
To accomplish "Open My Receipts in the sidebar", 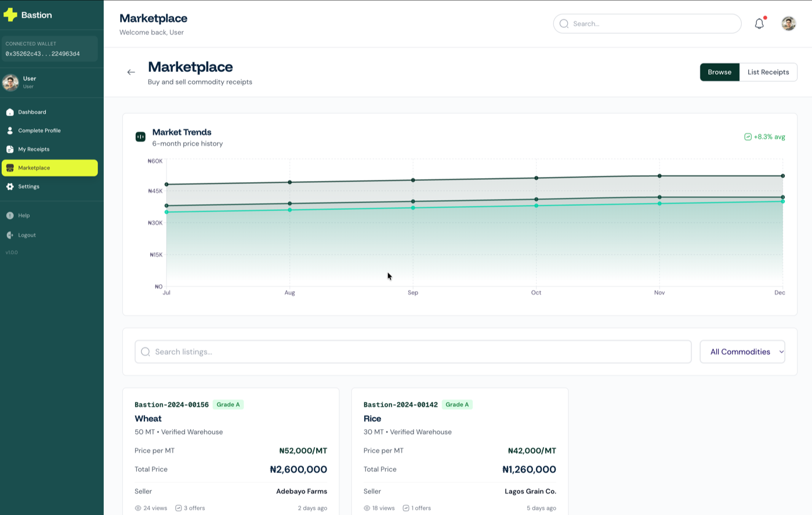I will click(50, 149).
